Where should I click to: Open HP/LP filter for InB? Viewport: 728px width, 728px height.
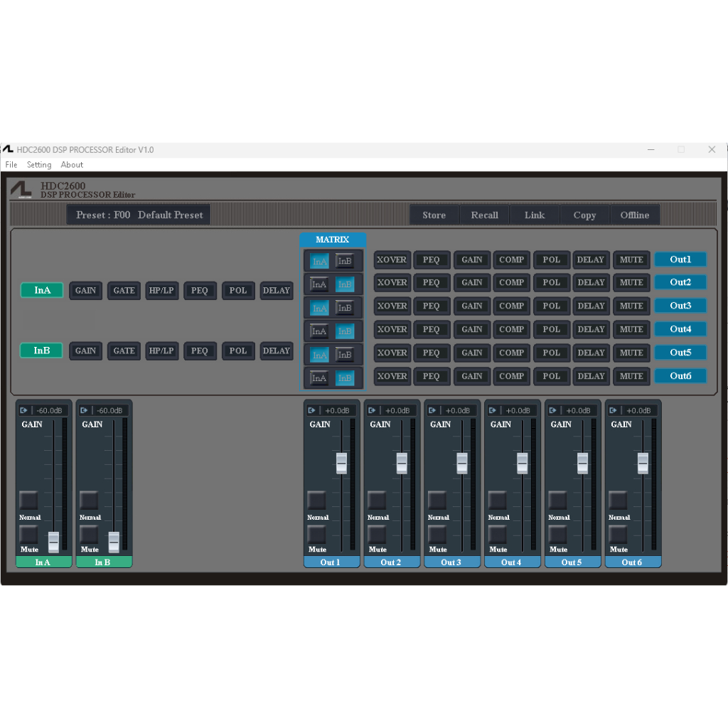[161, 351]
